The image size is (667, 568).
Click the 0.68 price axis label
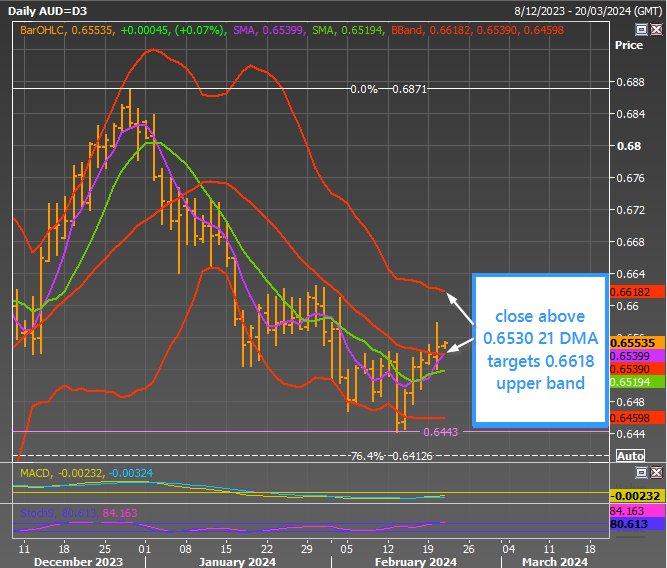629,146
